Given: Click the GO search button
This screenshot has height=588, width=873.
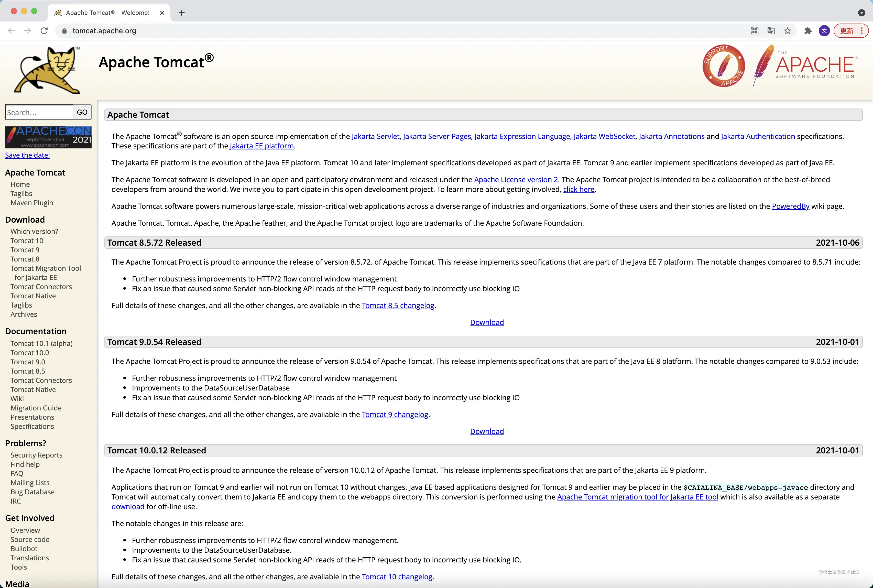Looking at the screenshot, I should coord(82,112).
